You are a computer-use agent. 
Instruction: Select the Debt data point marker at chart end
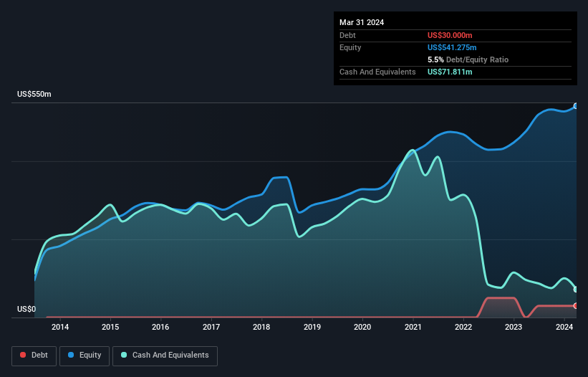(x=576, y=306)
